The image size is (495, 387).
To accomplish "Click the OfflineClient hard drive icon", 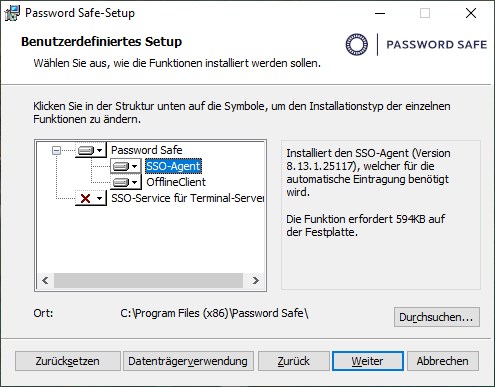I will 121,182.
